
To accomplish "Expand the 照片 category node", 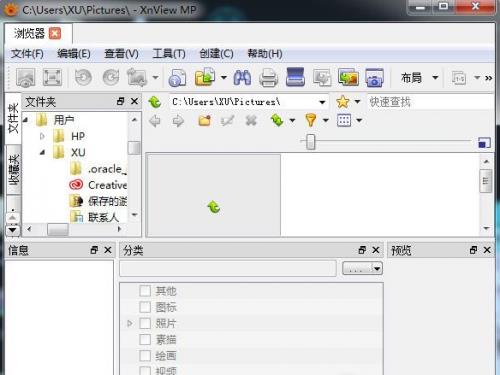I will (x=130, y=323).
